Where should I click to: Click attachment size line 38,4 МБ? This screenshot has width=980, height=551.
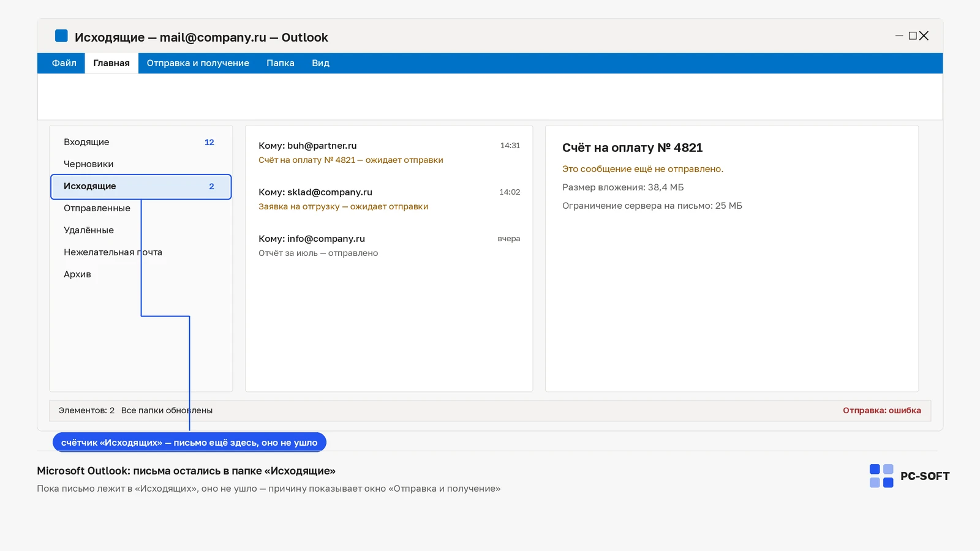click(623, 187)
